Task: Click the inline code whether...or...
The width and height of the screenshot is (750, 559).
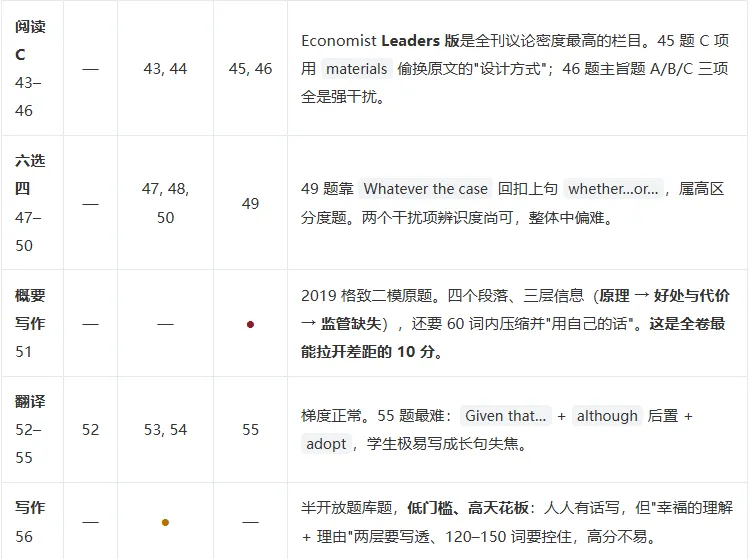Action: click(613, 189)
